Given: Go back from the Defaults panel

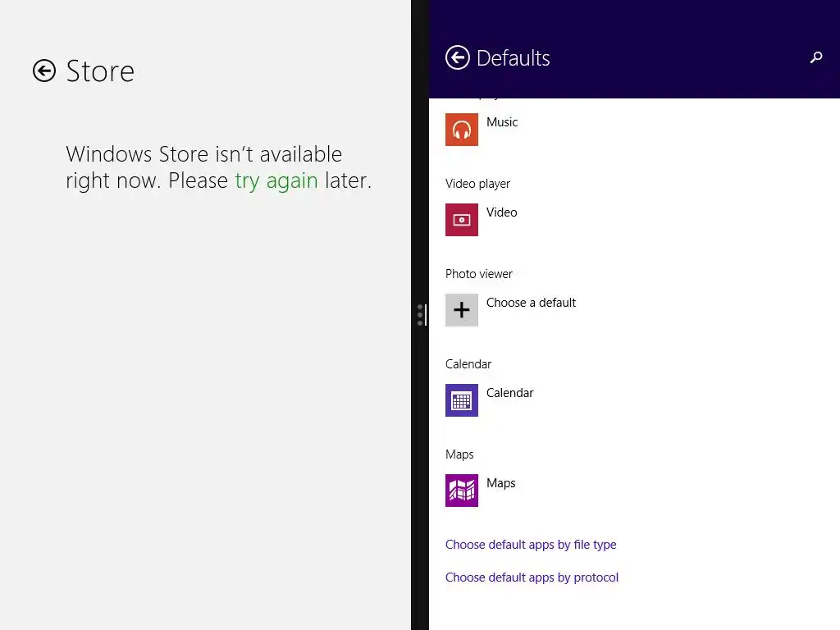Looking at the screenshot, I should click(x=457, y=57).
